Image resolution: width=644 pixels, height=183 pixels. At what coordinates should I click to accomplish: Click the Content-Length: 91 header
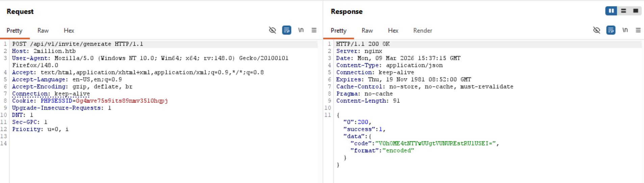[368, 101]
